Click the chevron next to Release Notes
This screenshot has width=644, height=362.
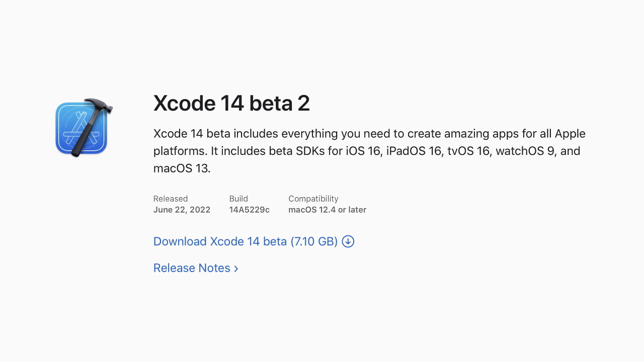(x=236, y=268)
